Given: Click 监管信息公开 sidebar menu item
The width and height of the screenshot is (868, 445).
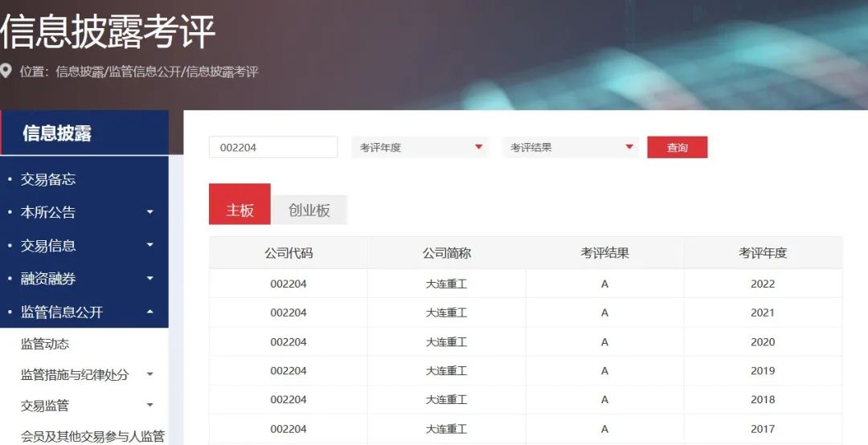Looking at the screenshot, I should pyautogui.click(x=61, y=312).
